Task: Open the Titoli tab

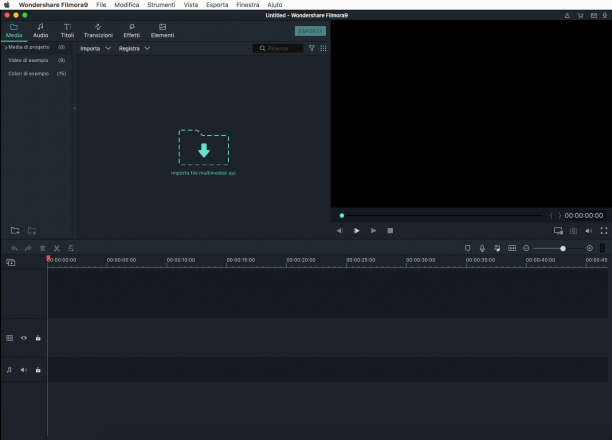Action: click(x=67, y=31)
